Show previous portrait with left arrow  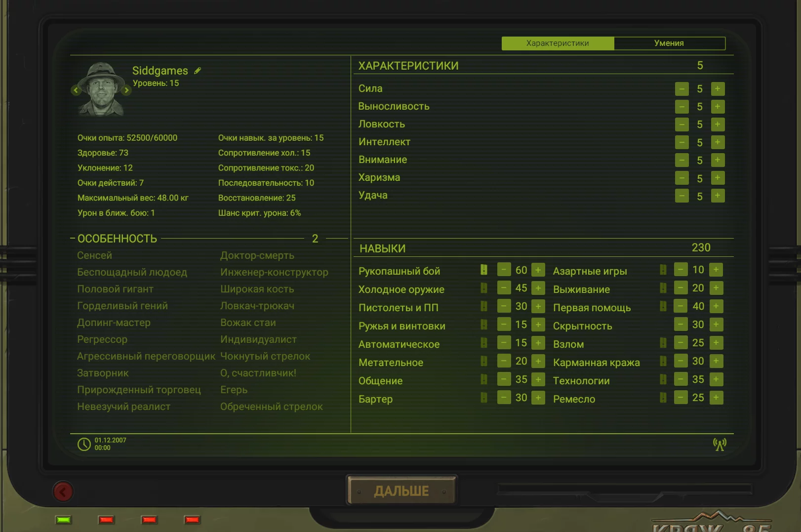[x=76, y=90]
